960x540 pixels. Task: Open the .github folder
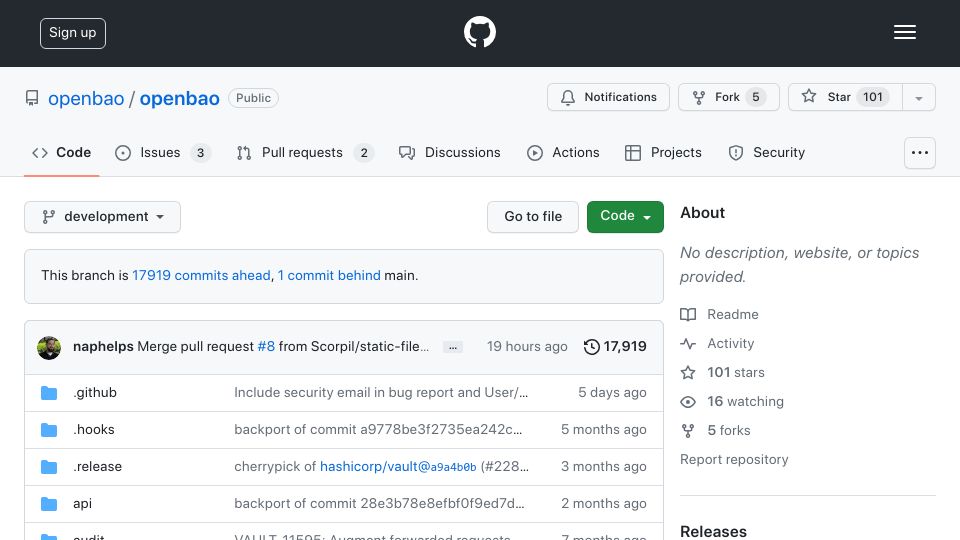point(95,392)
